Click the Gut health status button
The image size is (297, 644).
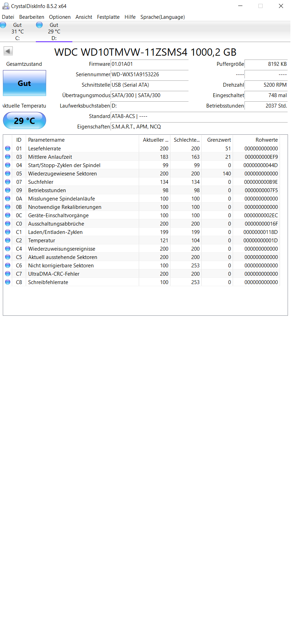click(24, 83)
